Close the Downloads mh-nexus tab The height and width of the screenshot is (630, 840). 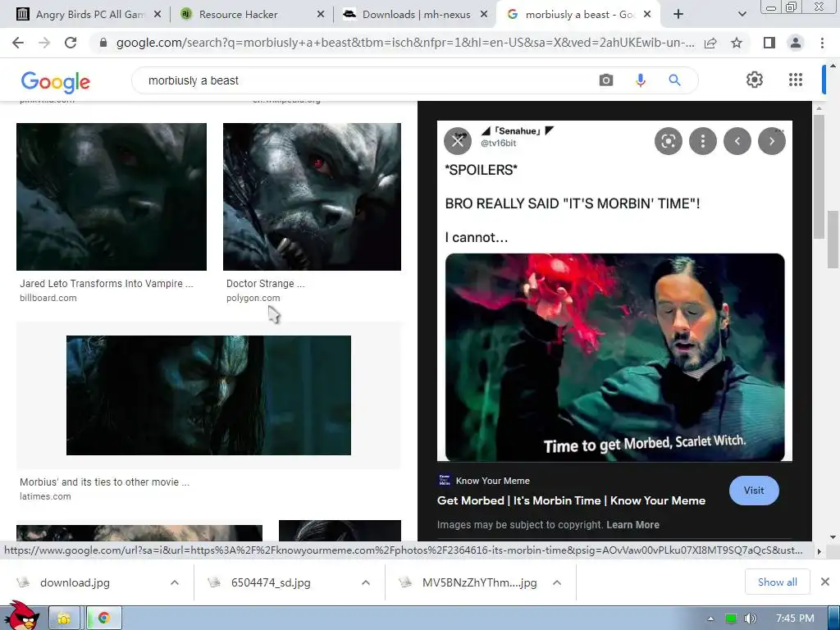tap(484, 15)
